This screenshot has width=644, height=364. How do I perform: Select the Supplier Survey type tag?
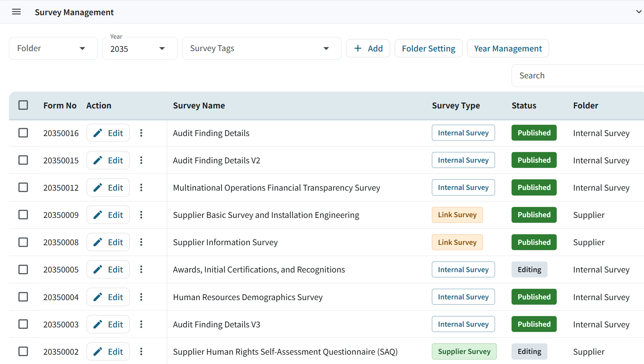[x=464, y=351]
